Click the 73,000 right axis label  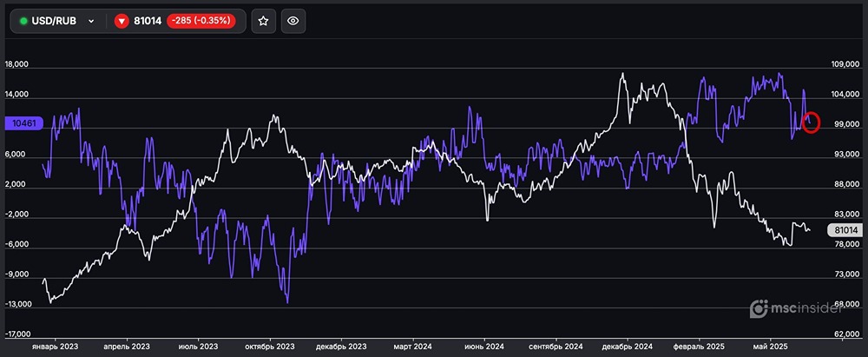coord(847,274)
